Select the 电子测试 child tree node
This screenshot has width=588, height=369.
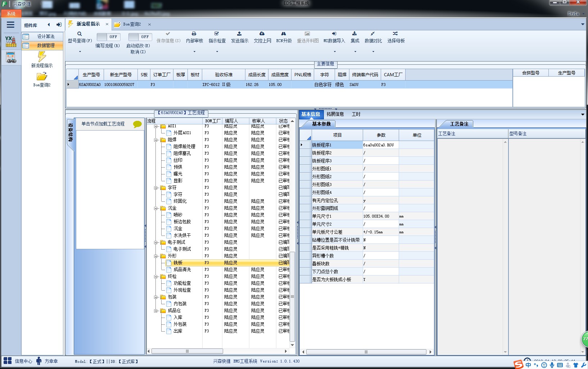pos(182,249)
